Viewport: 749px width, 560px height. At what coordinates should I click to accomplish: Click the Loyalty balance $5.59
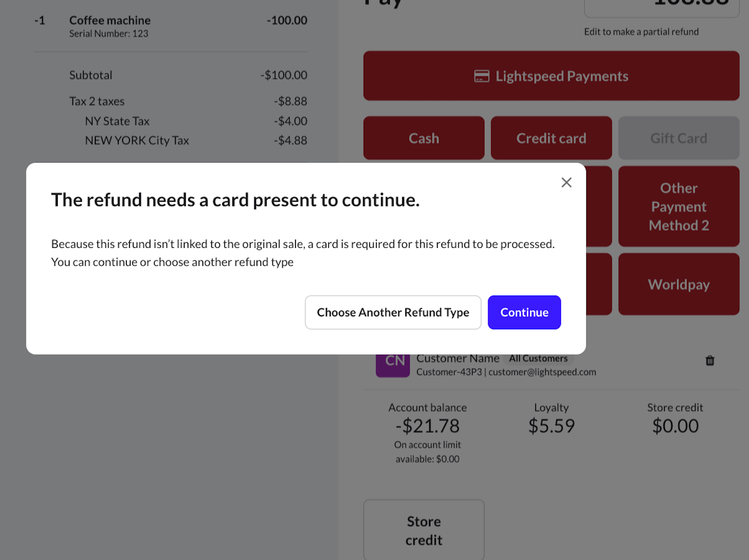point(551,426)
